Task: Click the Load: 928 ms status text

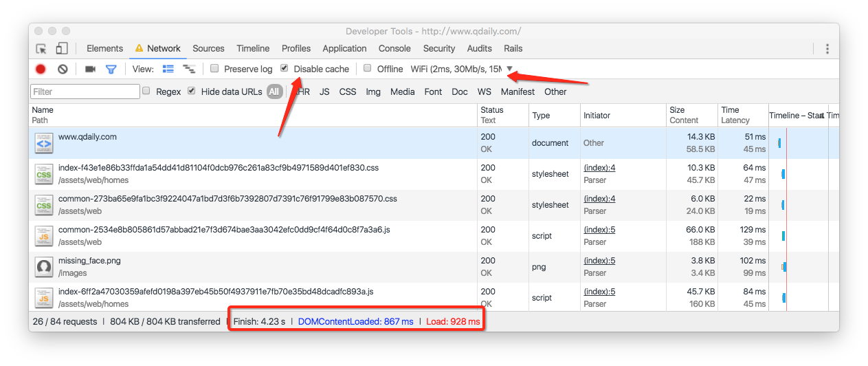Action: point(453,321)
